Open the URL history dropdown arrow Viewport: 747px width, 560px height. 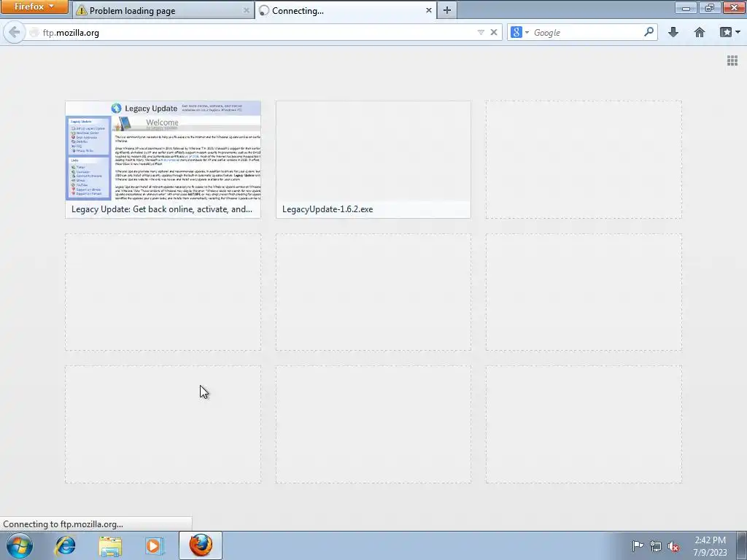click(481, 32)
